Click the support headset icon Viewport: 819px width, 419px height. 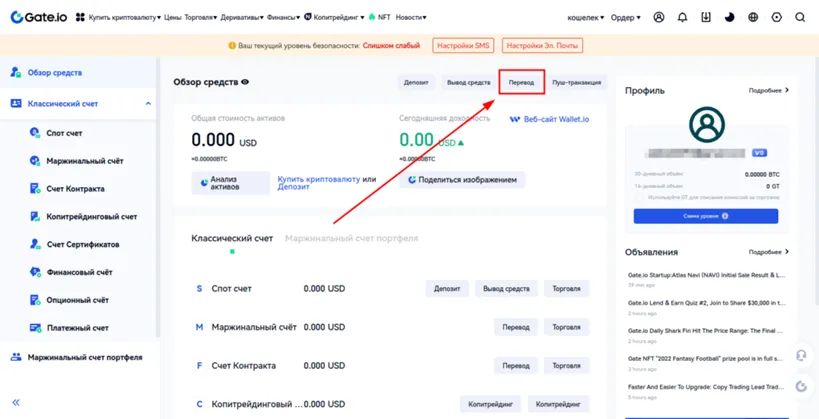[x=801, y=355]
